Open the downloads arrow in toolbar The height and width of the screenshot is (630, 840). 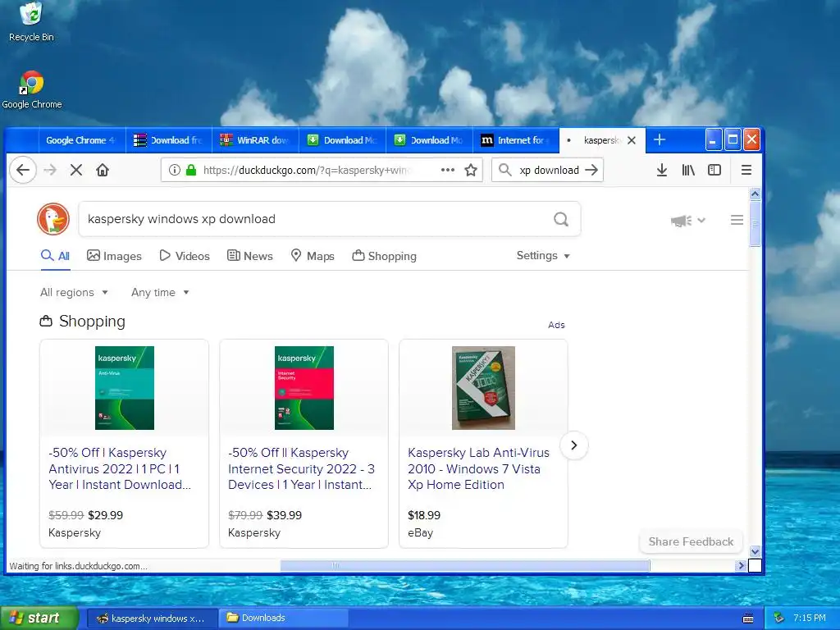click(662, 171)
